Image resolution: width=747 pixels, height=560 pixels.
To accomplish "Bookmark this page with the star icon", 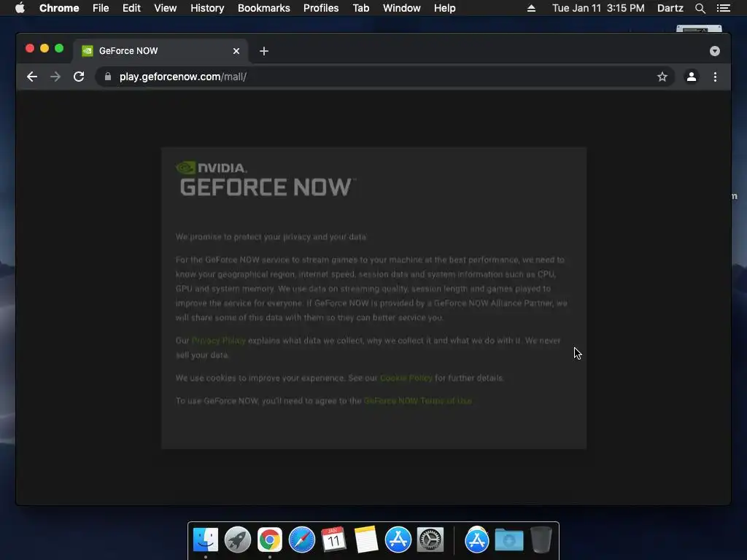I will click(x=662, y=77).
